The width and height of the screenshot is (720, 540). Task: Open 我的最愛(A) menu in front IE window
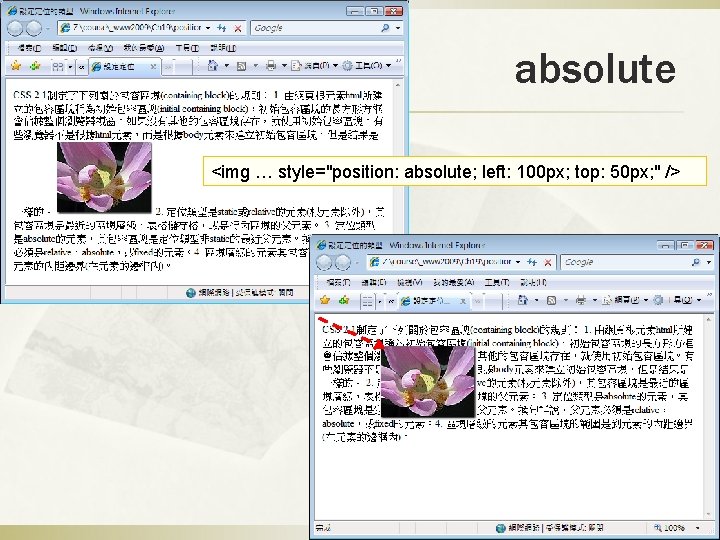[x=453, y=282]
